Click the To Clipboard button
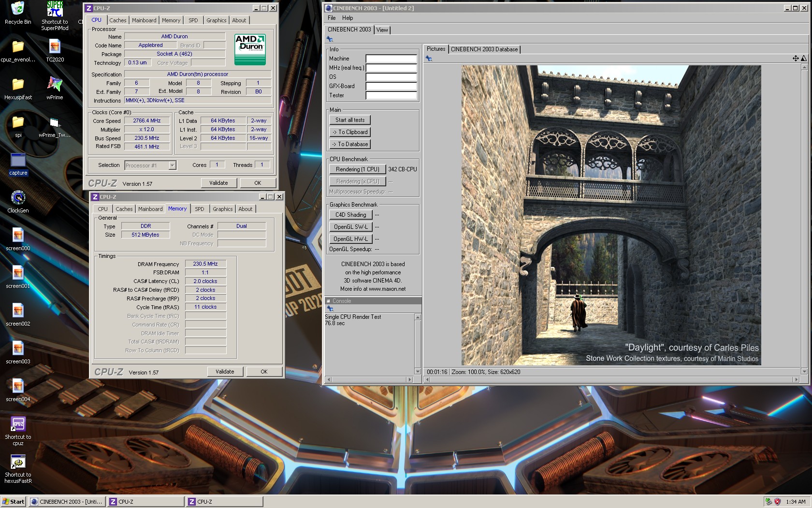Viewport: 812px width, 508px height. click(x=350, y=132)
